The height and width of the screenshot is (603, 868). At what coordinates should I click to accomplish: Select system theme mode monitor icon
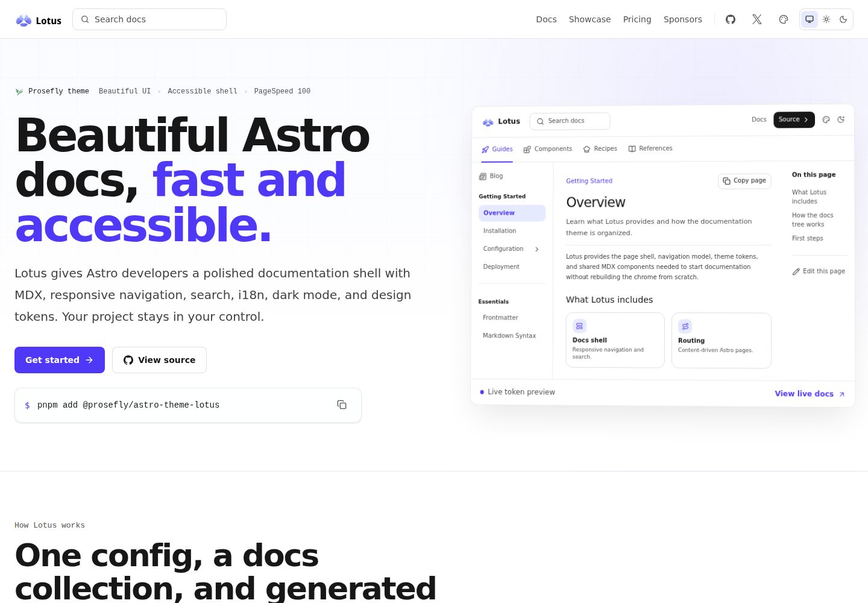810,19
